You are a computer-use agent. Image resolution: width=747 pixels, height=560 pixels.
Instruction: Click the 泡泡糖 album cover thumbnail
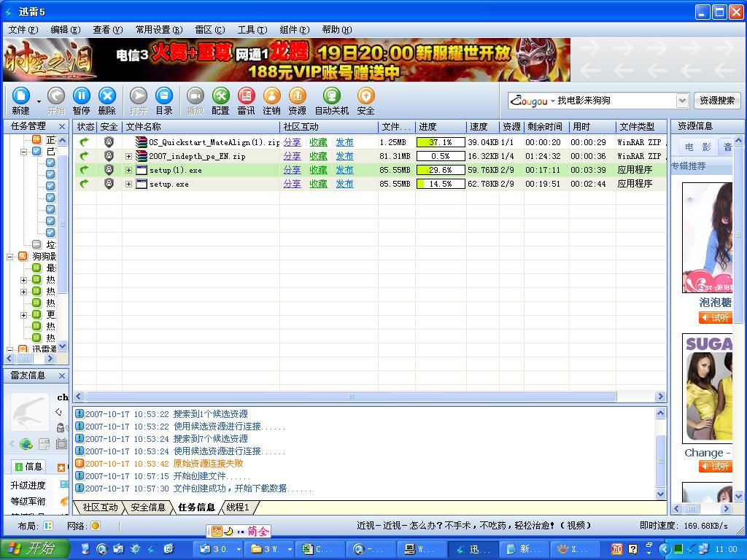point(707,238)
